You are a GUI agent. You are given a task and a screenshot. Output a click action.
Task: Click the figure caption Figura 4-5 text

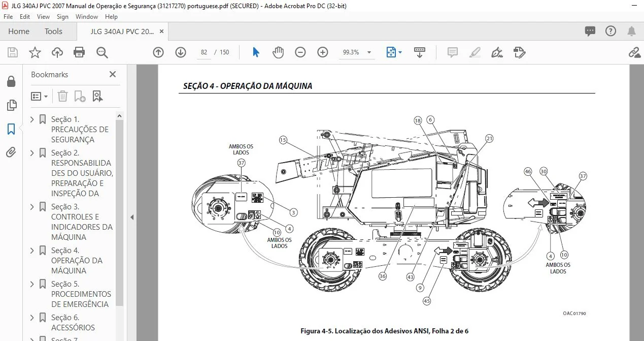pos(384,331)
